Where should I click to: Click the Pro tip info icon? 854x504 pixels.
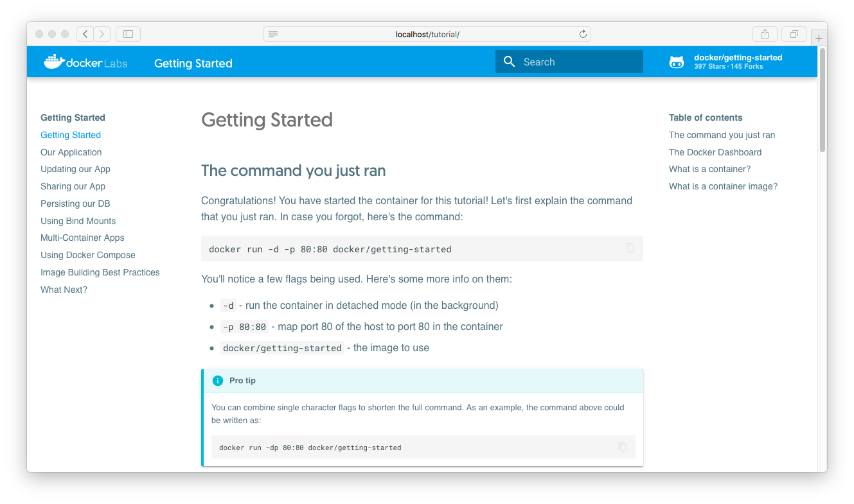tap(218, 381)
